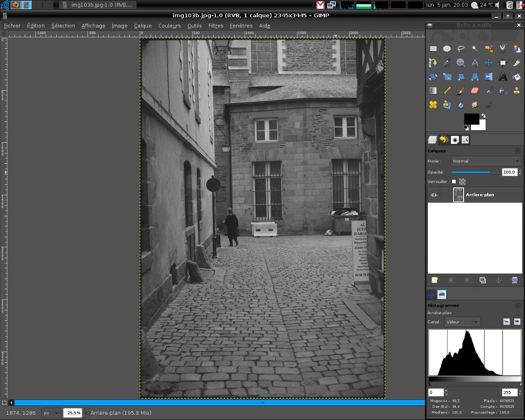Open the Sélection menu

click(63, 26)
